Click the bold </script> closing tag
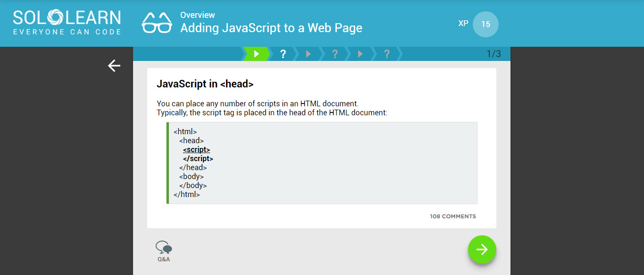644x275 pixels. 198,159
